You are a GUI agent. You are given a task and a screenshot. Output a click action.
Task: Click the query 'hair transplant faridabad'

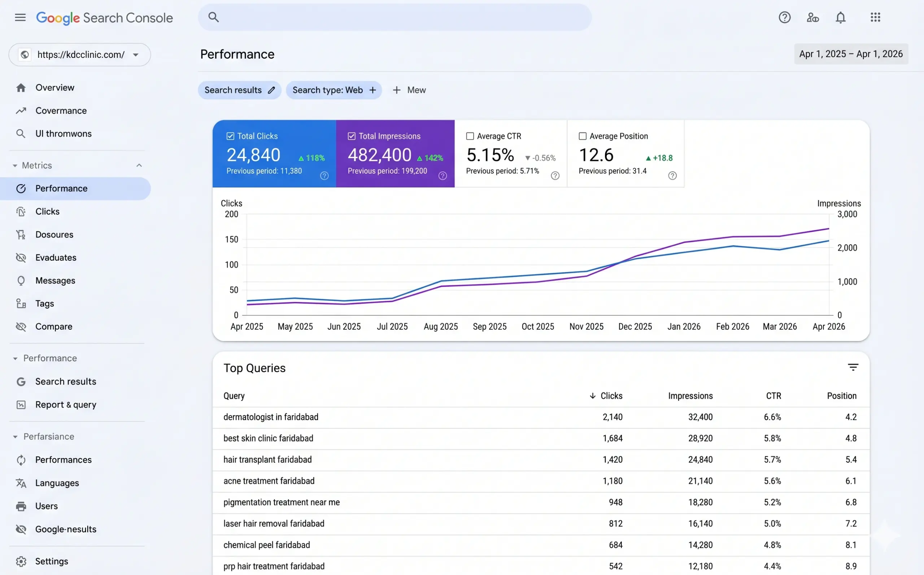pos(267,460)
